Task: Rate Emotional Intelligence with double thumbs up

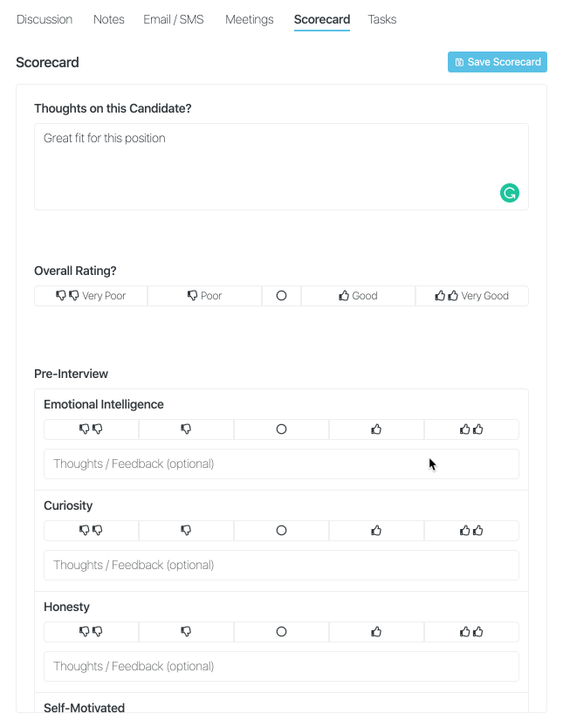Action: [x=471, y=429]
